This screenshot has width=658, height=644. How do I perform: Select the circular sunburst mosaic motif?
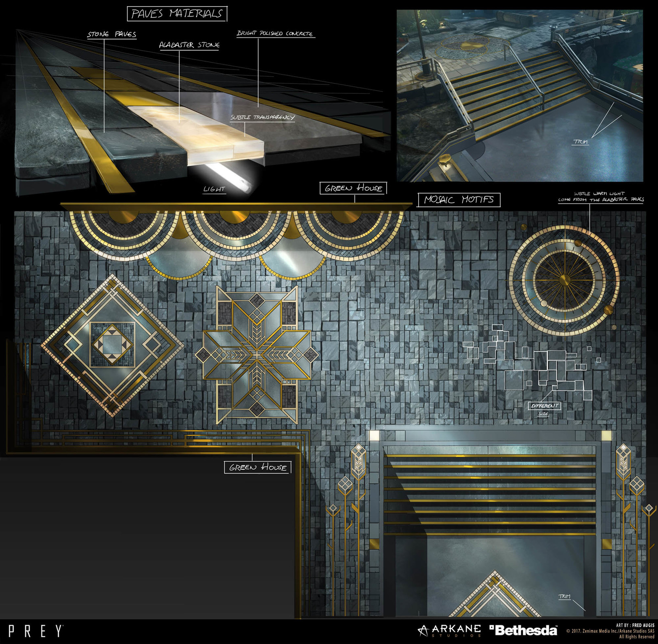(x=564, y=280)
